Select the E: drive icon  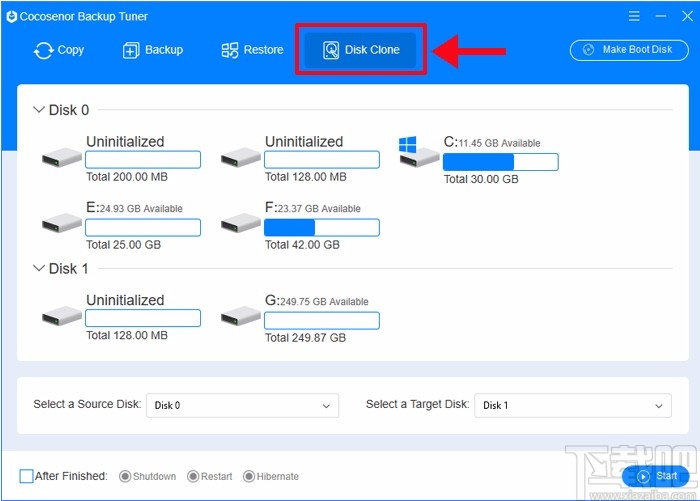(x=62, y=222)
